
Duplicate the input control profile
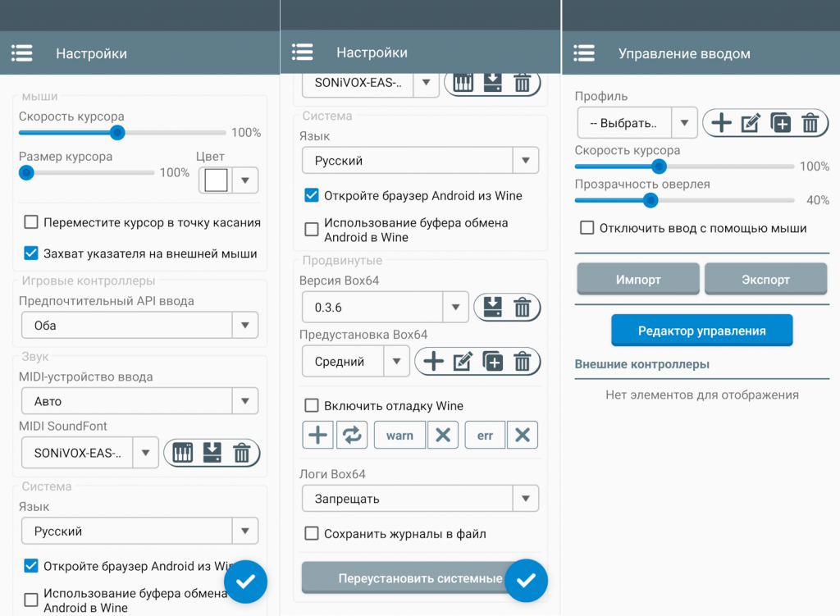point(780,124)
